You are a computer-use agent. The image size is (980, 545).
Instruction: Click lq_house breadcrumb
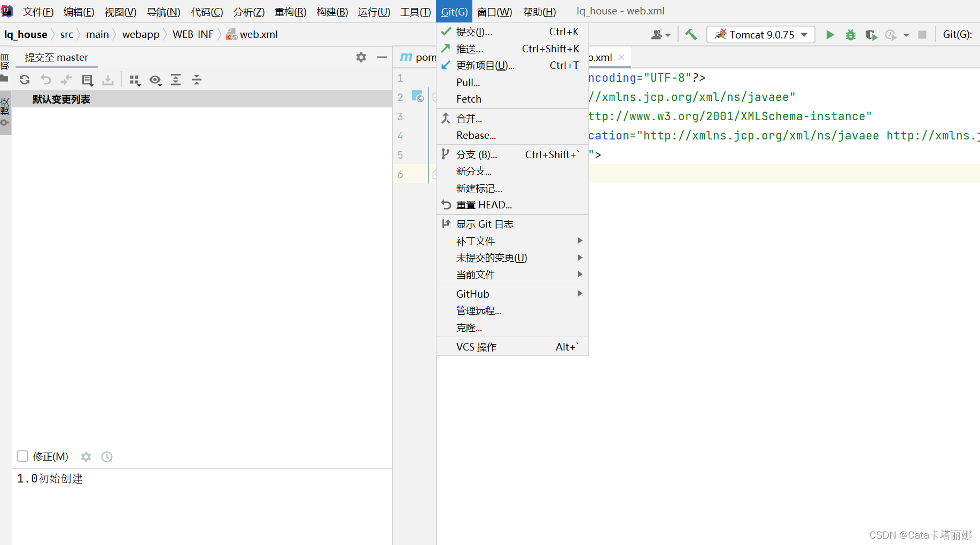tap(26, 35)
